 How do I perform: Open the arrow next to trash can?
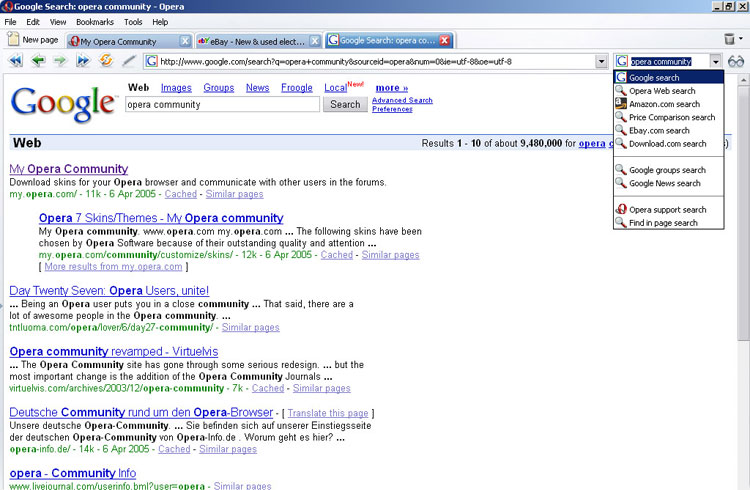click(741, 39)
